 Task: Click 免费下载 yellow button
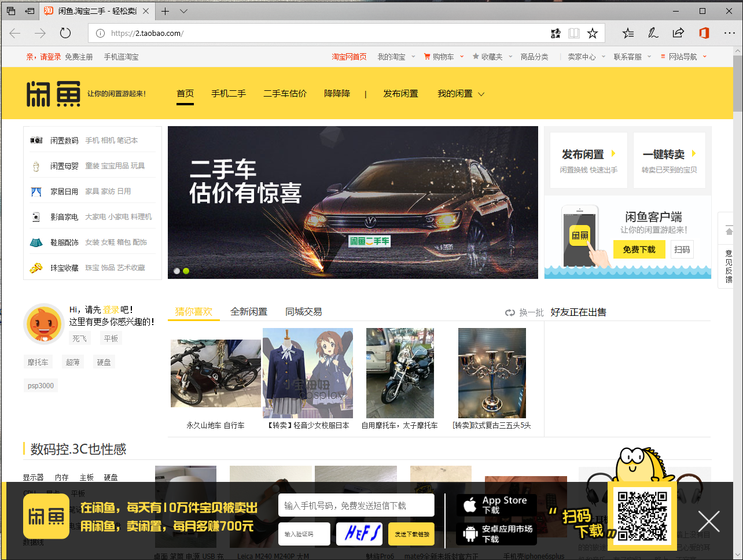[639, 249]
